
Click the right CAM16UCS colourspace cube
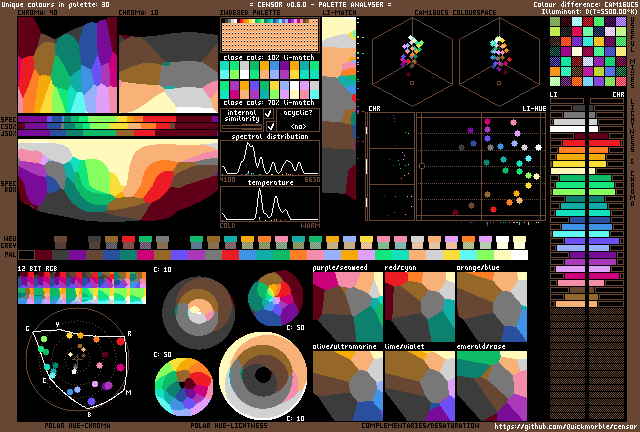coord(496,58)
